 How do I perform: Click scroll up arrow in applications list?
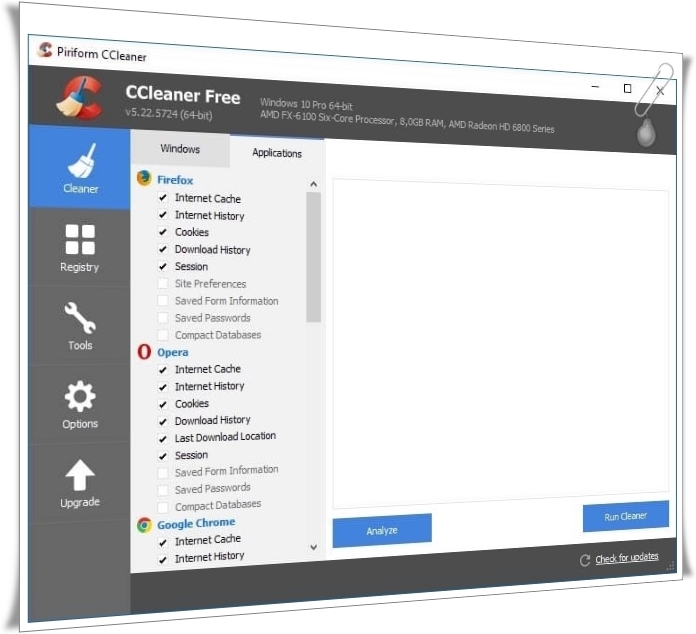pyautogui.click(x=314, y=184)
